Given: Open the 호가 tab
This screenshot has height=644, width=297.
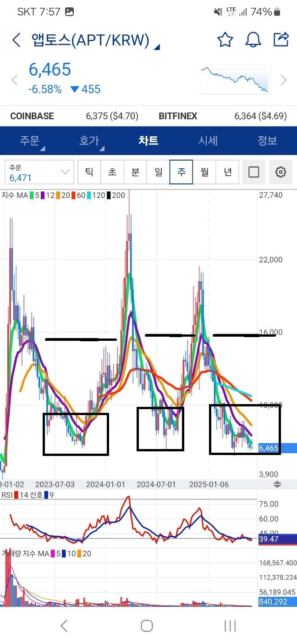Looking at the screenshot, I should click(x=89, y=140).
